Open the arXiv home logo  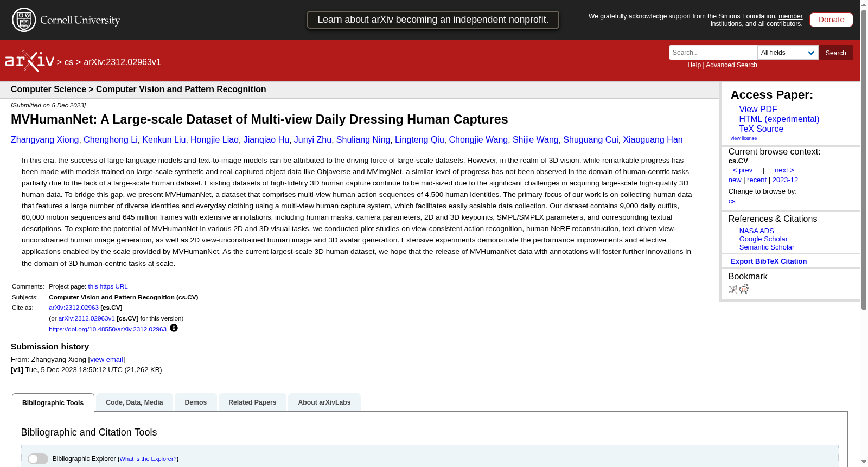click(x=30, y=61)
